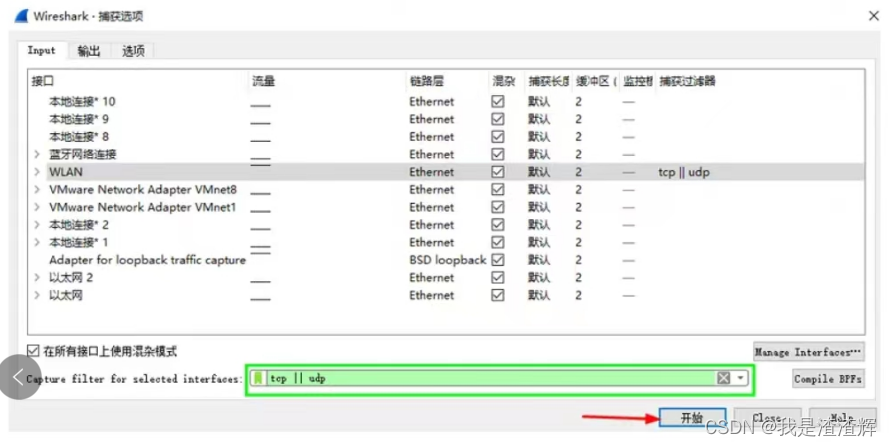Viewport: 891px width, 447px height.
Task: Sort by the 接口 column header
Action: [x=43, y=81]
